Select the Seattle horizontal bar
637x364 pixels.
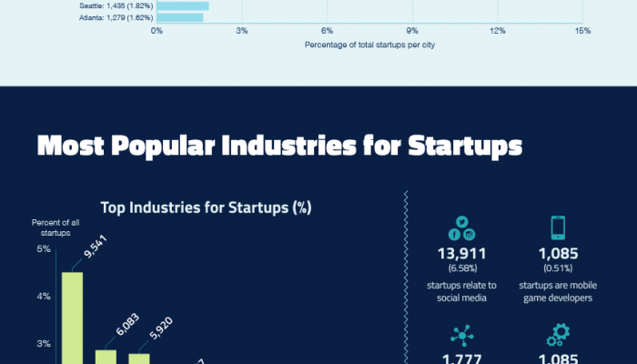click(x=183, y=6)
